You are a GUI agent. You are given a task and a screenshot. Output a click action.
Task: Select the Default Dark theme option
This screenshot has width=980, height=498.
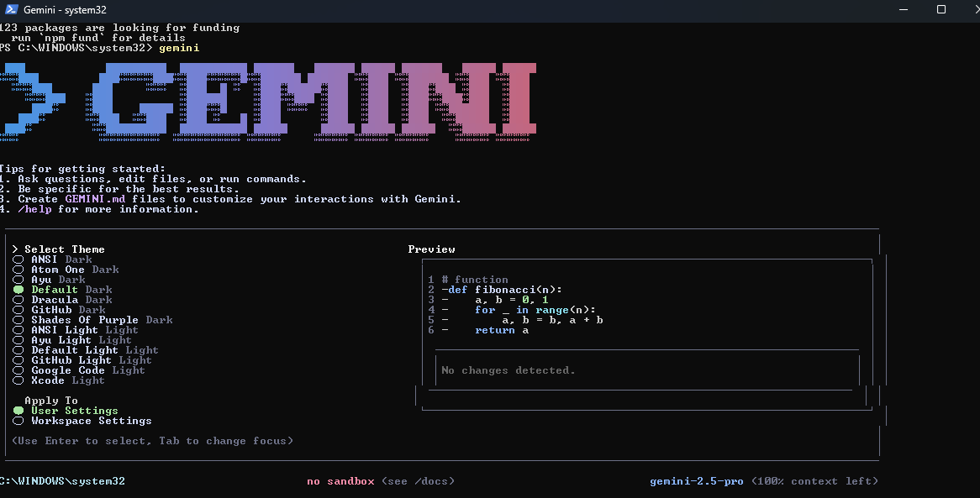62,289
